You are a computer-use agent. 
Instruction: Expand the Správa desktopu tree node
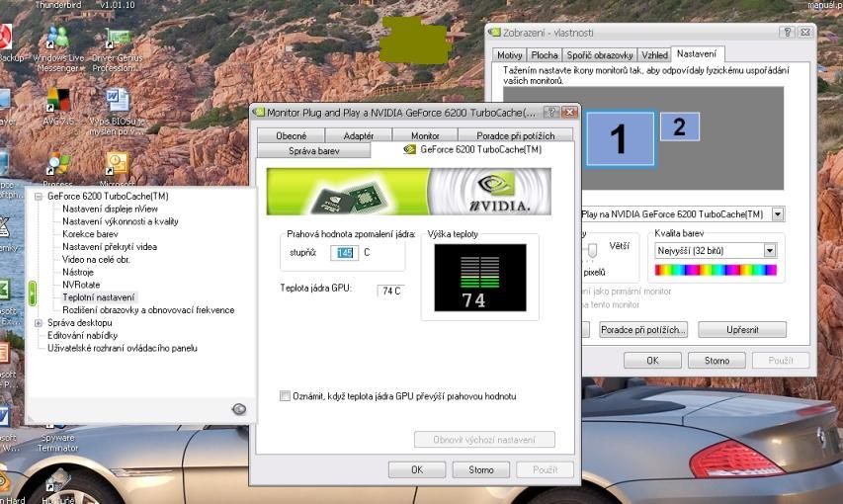pos(39,322)
